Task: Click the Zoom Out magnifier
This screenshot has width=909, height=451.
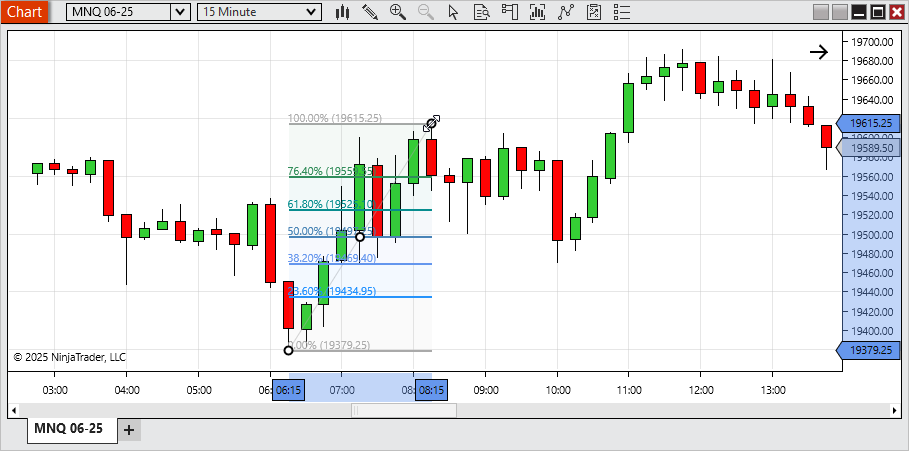Action: pos(426,12)
